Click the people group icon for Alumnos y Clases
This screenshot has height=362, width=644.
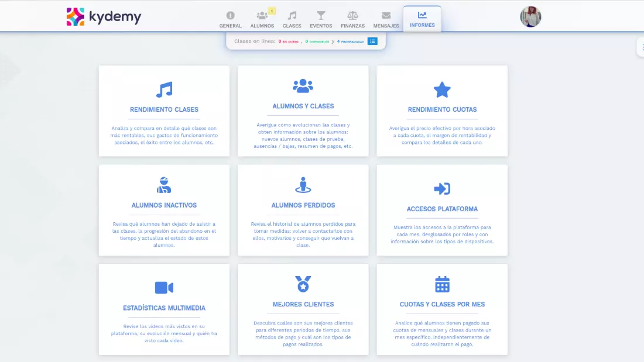pyautogui.click(x=303, y=86)
